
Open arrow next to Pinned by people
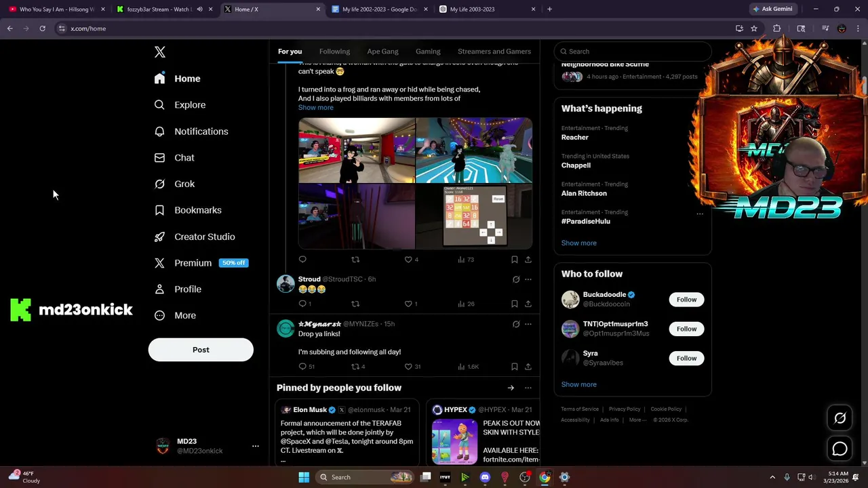[x=511, y=388]
